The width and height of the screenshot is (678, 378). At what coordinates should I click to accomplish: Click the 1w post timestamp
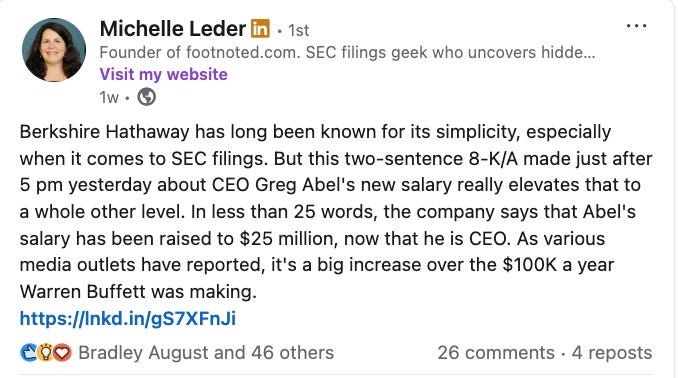click(109, 97)
